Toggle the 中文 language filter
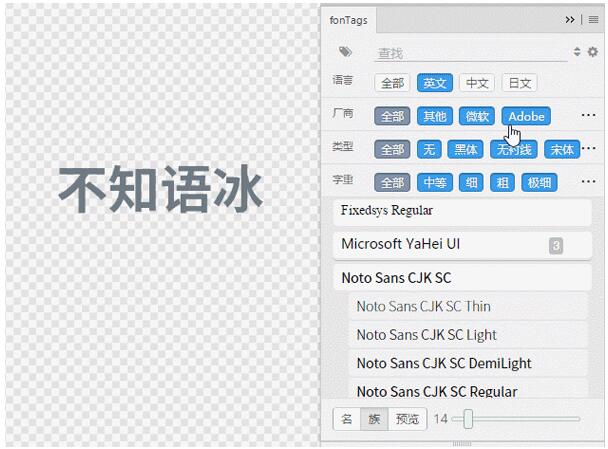Screen dimensions: 608x449 click(477, 83)
